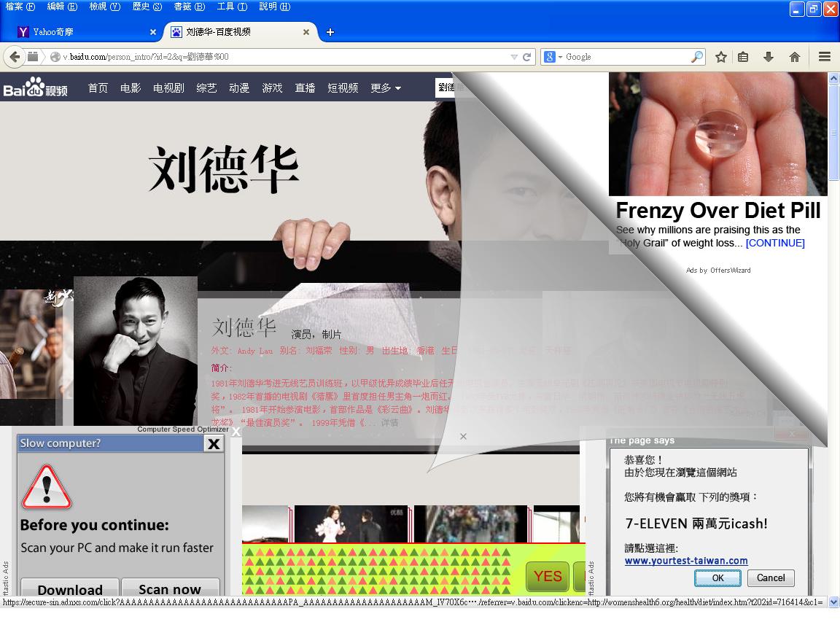Image resolution: width=840 pixels, height=630 pixels.
Task: Open the 游戏 section
Action: [x=272, y=87]
